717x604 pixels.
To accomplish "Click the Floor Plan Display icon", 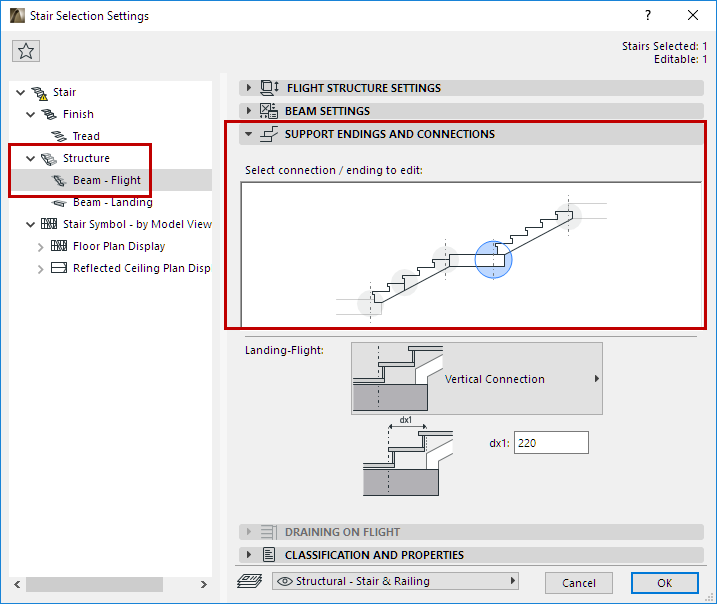I will [59, 246].
